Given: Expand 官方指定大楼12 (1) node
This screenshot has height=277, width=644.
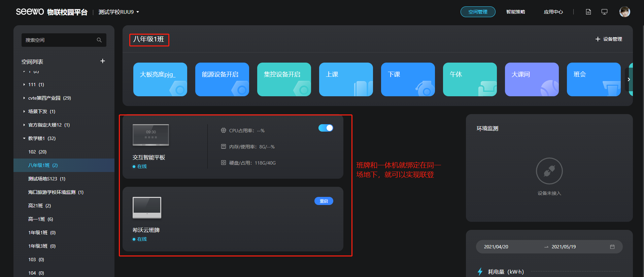Looking at the screenshot, I should [x=24, y=125].
